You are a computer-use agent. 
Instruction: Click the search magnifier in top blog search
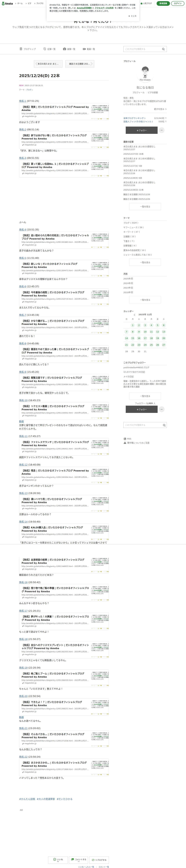coord(163,49)
